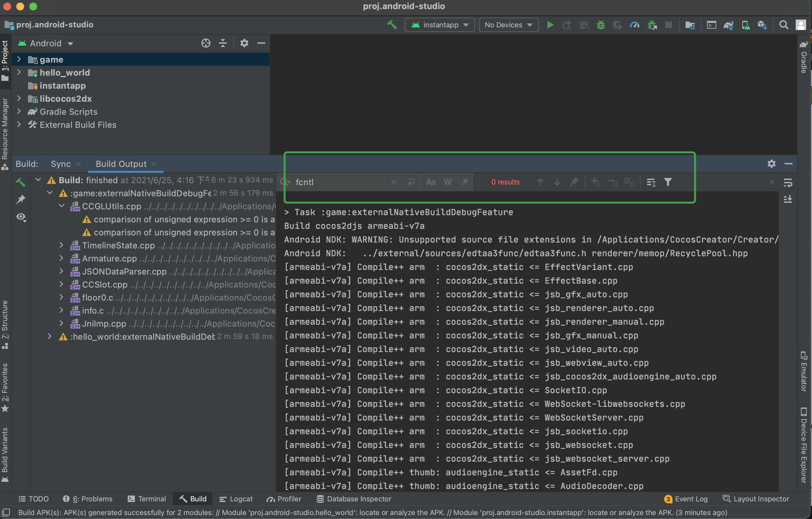
Task: Run the instantapp configuration with green play icon
Action: pyautogui.click(x=550, y=25)
